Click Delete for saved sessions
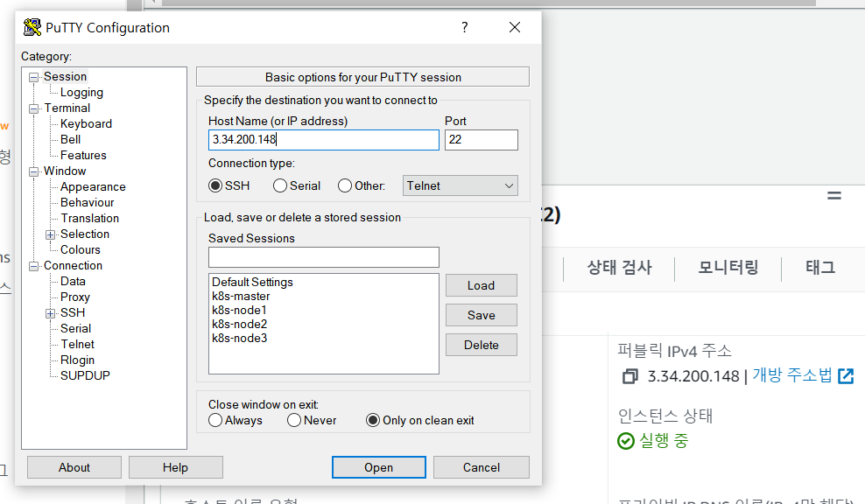The height and width of the screenshot is (504, 865). 481,345
